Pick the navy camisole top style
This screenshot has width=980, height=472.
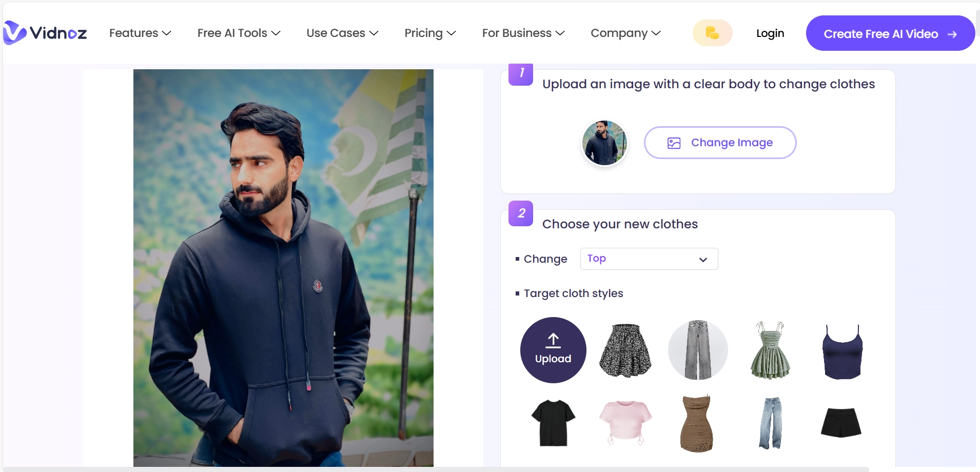(842, 351)
